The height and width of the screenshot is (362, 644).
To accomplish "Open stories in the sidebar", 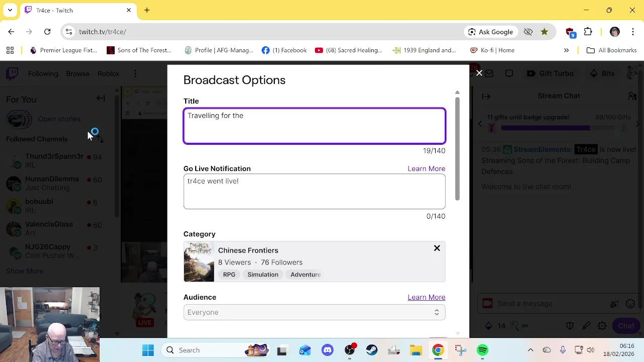I will pos(59,119).
